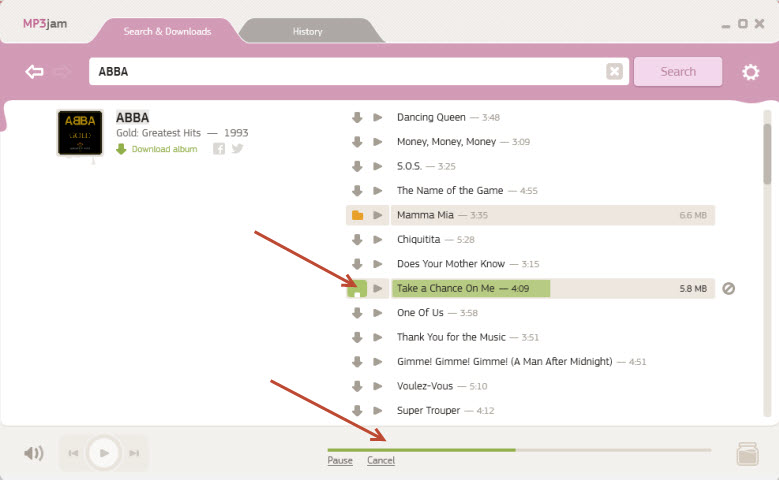This screenshot has width=779, height=480.
Task: Pause the current download
Action: coord(340,461)
